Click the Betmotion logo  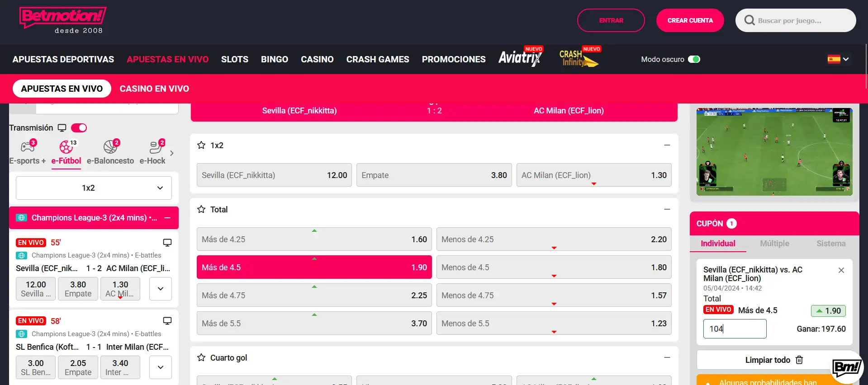(x=63, y=20)
